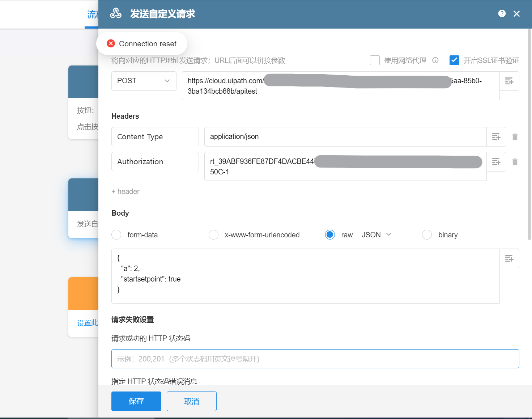Select the form-data body option

click(x=116, y=235)
